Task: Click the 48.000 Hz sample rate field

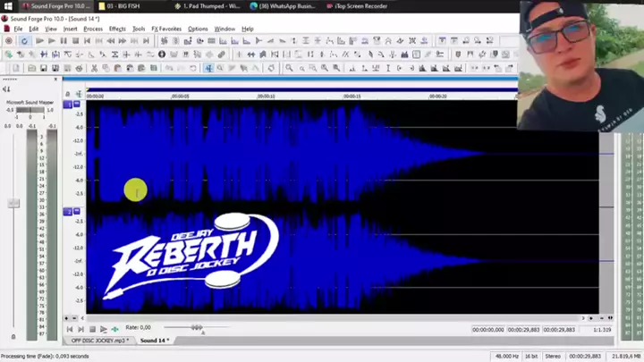Action: pos(506,357)
